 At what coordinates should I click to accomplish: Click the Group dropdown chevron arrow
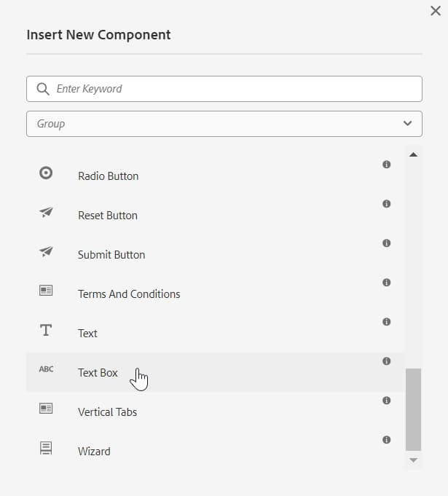coord(407,124)
